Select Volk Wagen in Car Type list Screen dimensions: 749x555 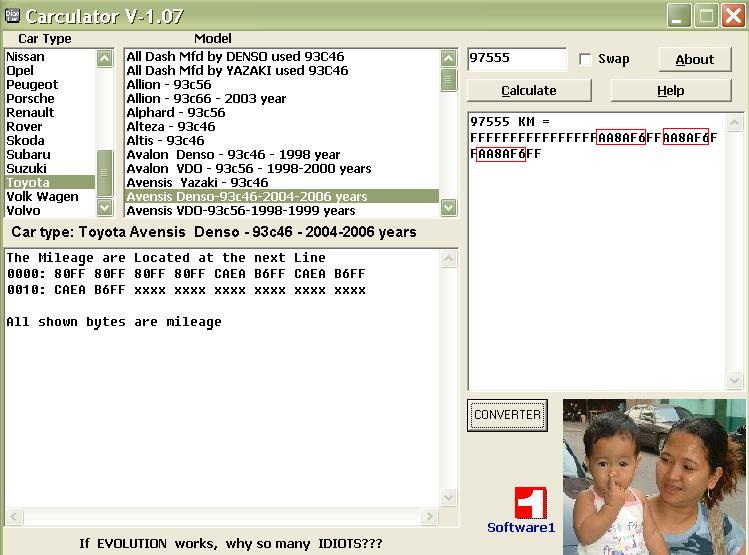pos(50,197)
